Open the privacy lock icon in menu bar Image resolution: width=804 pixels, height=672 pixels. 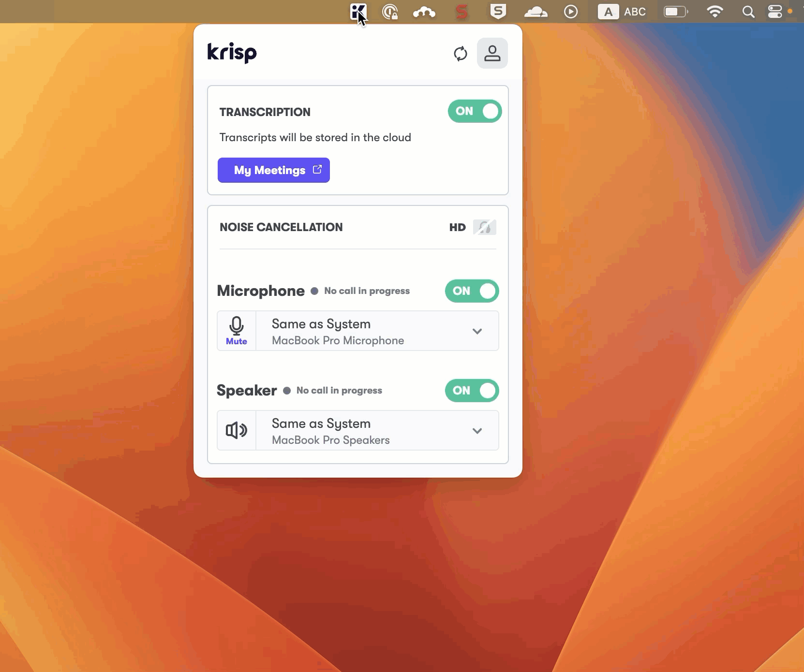coord(390,12)
